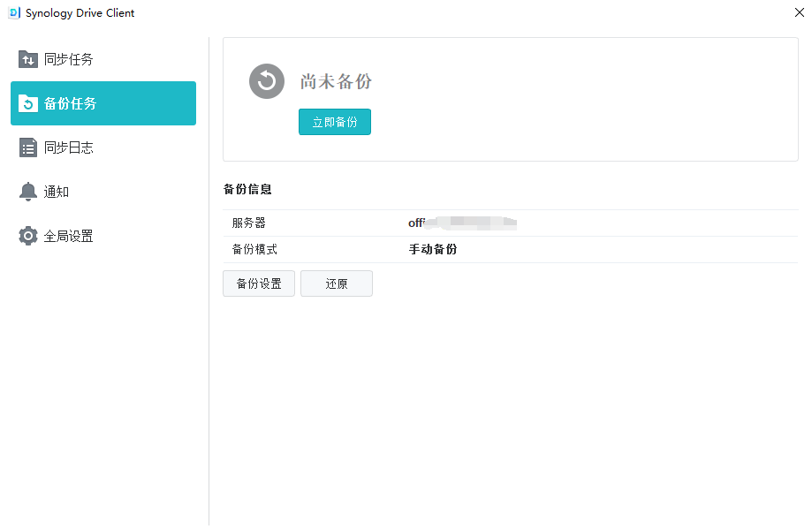Screen dimensions: 812x529
Task: Click the 尚未备份 status text
Action: pos(336,81)
